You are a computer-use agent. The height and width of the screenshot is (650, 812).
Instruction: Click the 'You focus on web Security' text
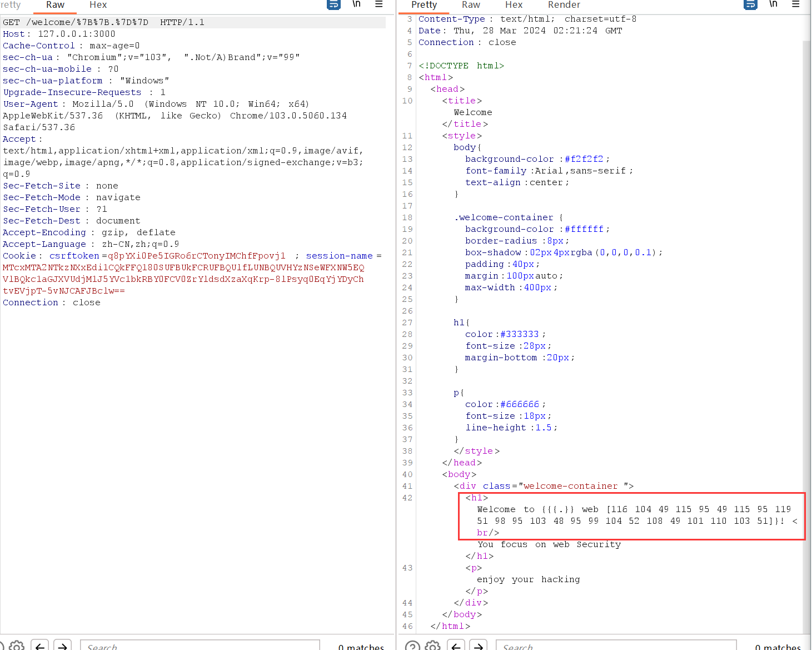549,544
